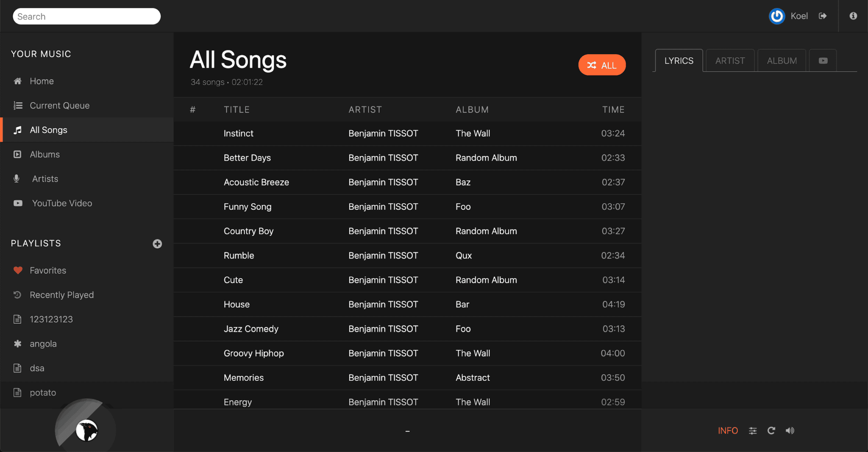Sort songs by ARTIST column header

[x=365, y=110]
